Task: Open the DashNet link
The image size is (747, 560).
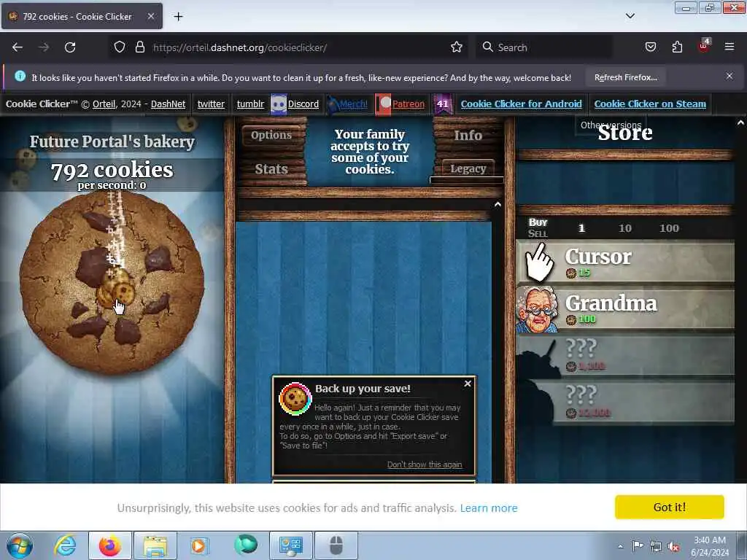Action: (169, 104)
